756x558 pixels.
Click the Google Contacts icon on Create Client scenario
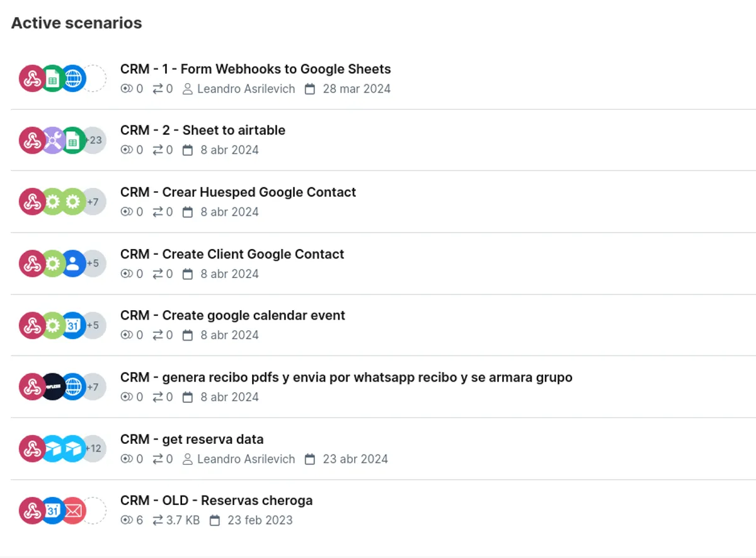pyautogui.click(x=73, y=264)
